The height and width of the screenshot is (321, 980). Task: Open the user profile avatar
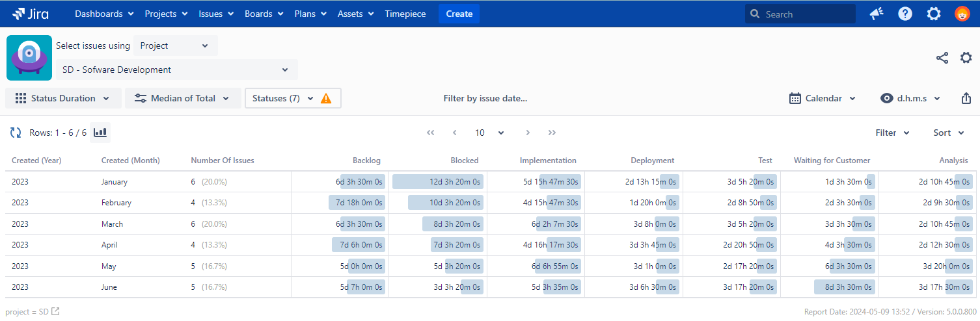coord(962,14)
